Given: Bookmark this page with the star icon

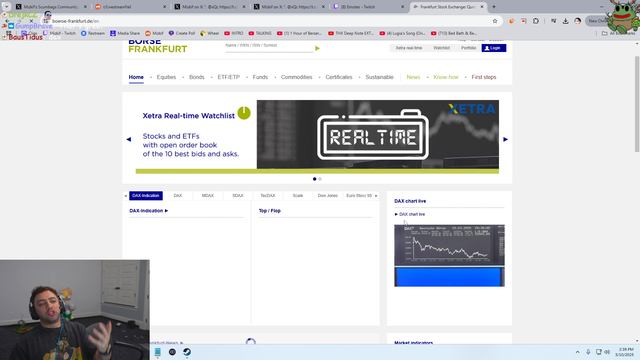Looking at the screenshot, I should pos(495,21).
